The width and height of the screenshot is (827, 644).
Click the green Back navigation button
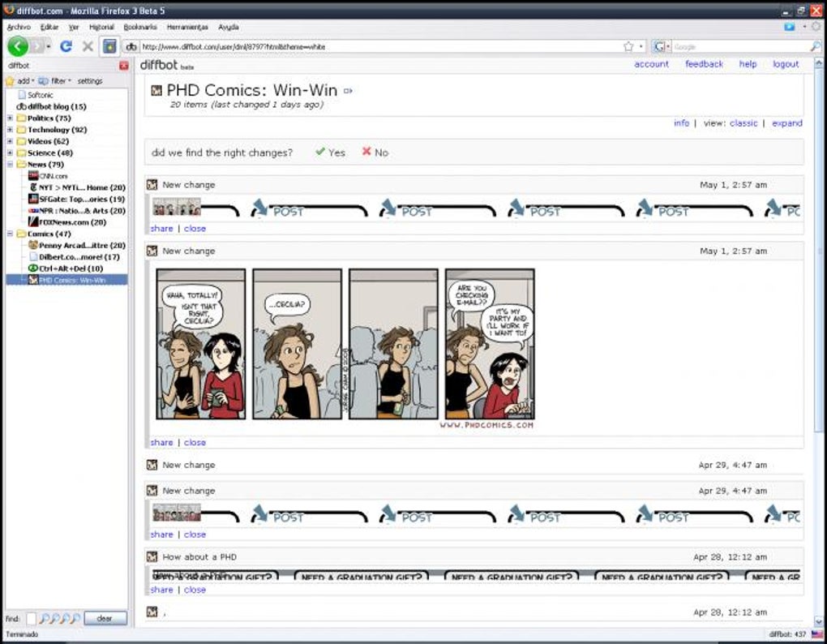pyautogui.click(x=17, y=46)
